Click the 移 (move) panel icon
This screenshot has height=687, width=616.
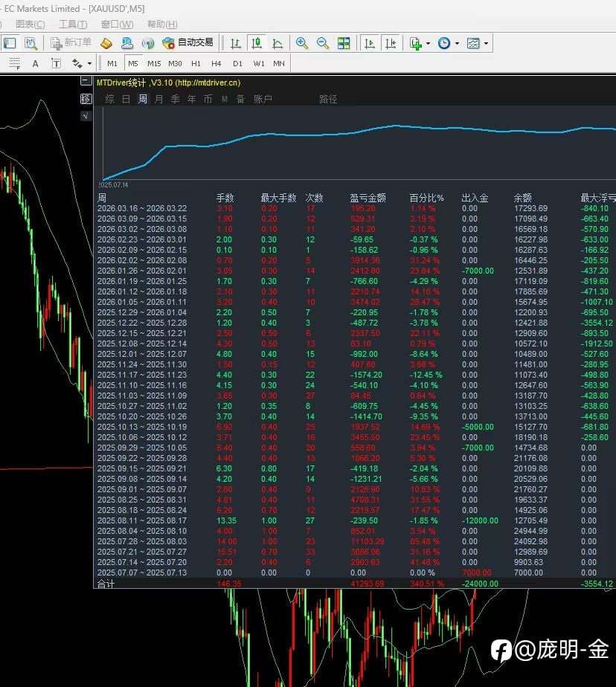[x=86, y=99]
